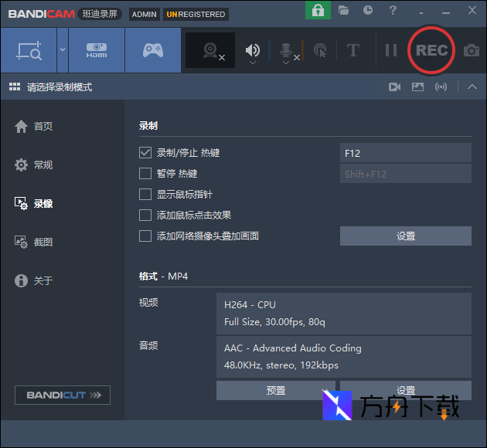Screen dimensions: 487x448
Task: Uncheck 录制/停止 热键 checkbox
Action: (x=145, y=153)
